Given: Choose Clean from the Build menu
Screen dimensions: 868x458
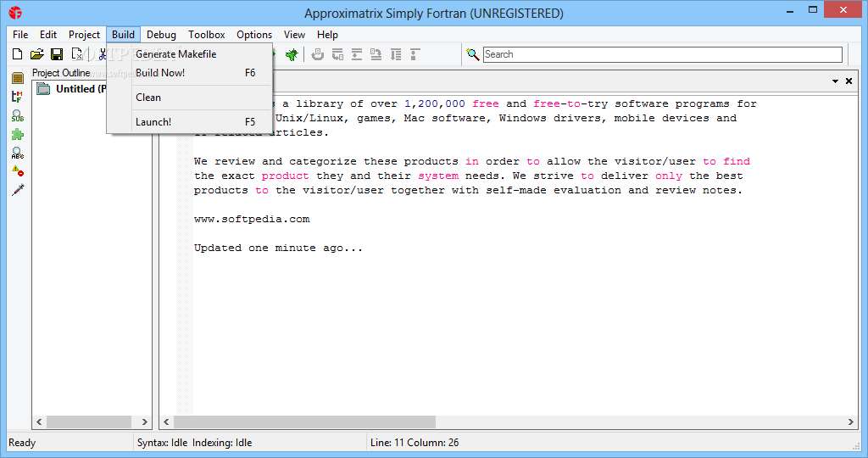Looking at the screenshot, I should (x=189, y=98).
